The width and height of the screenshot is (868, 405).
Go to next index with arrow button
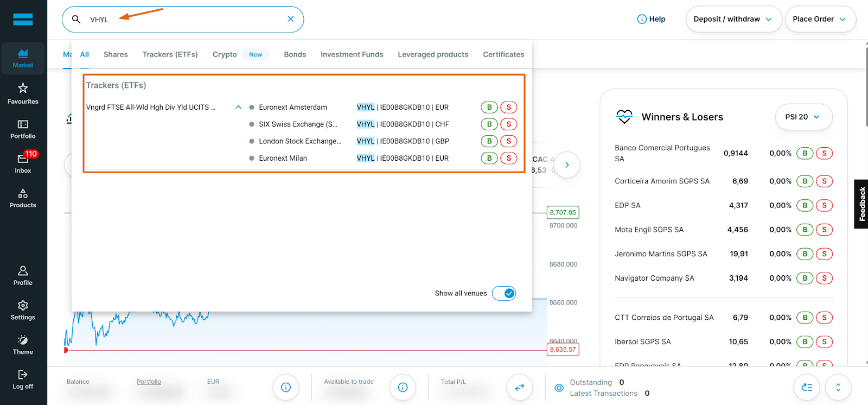click(567, 165)
